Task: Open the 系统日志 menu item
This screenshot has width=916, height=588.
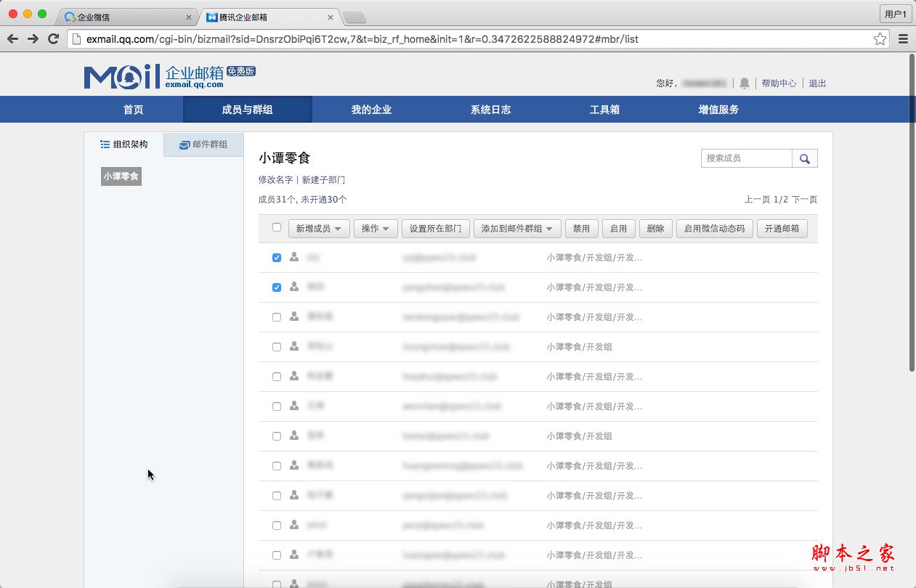Action: 489,109
